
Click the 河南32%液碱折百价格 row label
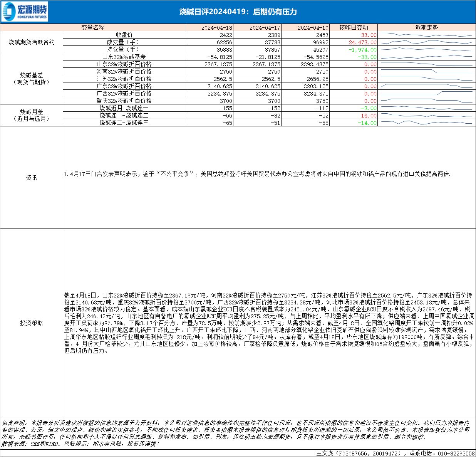click(124, 71)
